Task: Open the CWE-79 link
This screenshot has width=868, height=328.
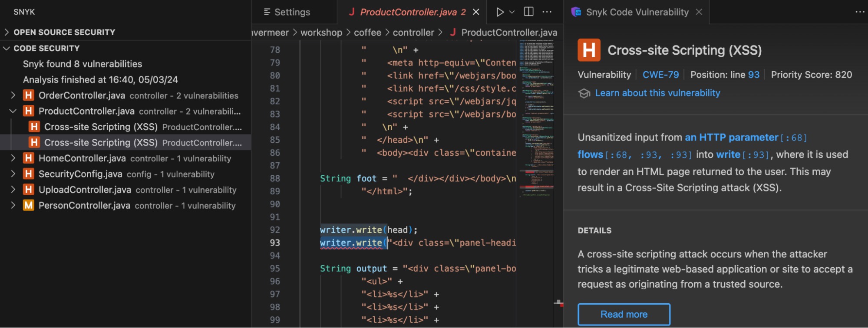Action: [660, 75]
